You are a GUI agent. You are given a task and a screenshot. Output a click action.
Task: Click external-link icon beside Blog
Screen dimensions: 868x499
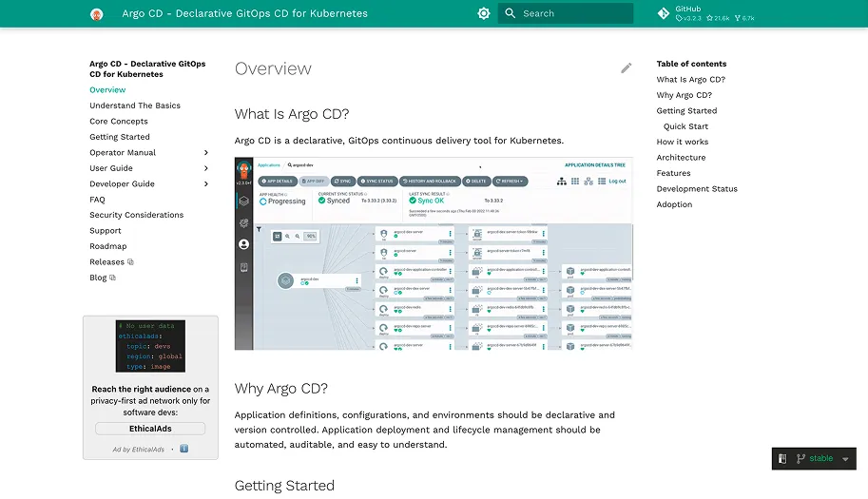(113, 278)
